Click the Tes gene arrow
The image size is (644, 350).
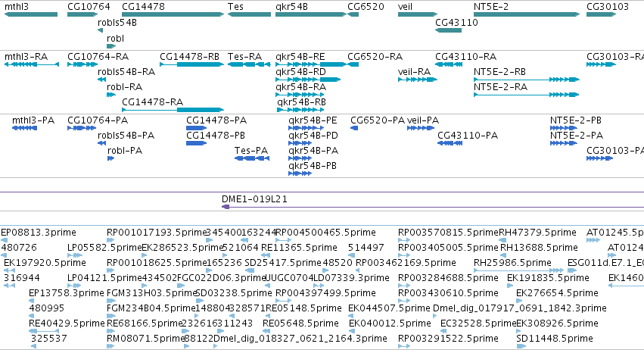tap(249, 14)
